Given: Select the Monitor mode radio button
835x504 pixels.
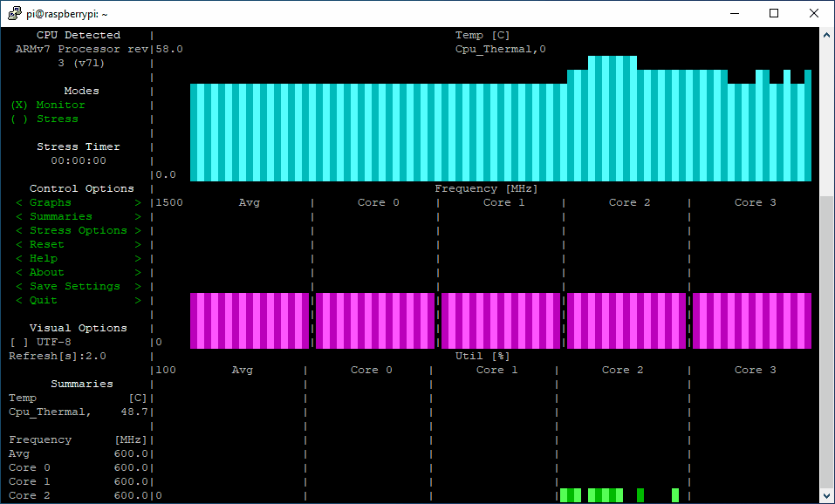Looking at the screenshot, I should pyautogui.click(x=48, y=105).
